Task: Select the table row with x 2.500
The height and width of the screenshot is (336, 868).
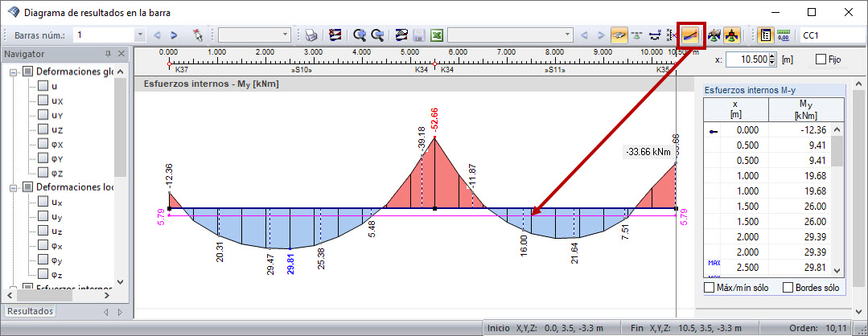Action: click(x=767, y=268)
